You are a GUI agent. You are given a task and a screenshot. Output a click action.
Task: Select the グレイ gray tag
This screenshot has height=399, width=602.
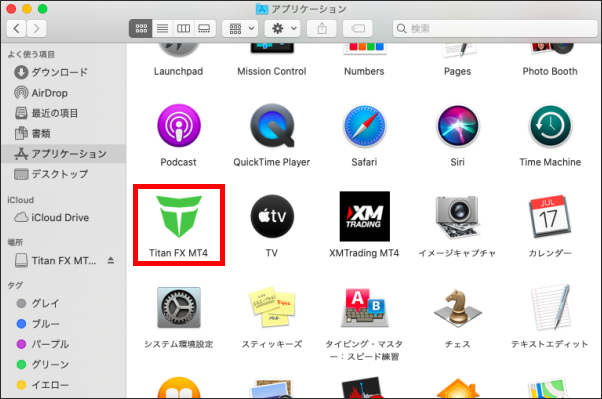(63, 303)
